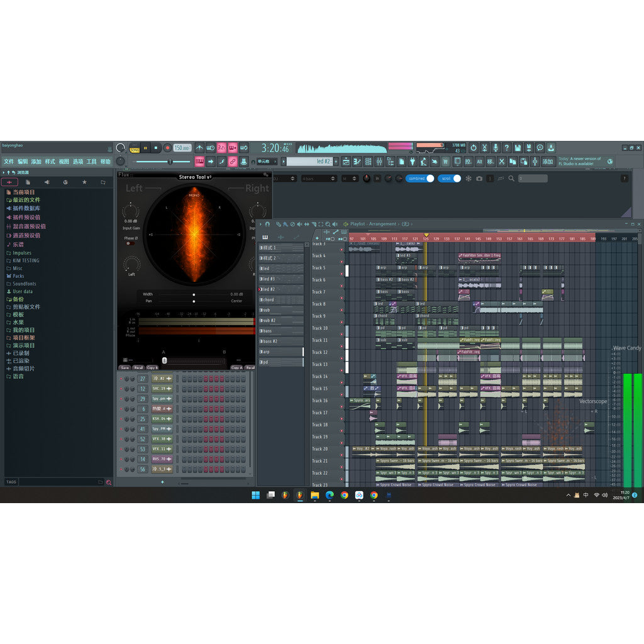Open File Explorer from Windows taskbar
Image resolution: width=644 pixels, height=644 pixels.
click(314, 495)
